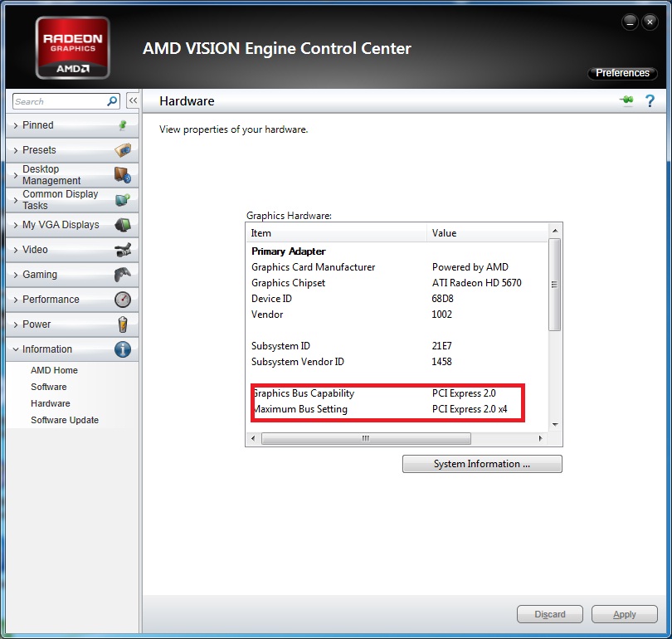672x639 pixels.
Task: Collapse the sidebar with double-arrow button
Action: coord(133,100)
